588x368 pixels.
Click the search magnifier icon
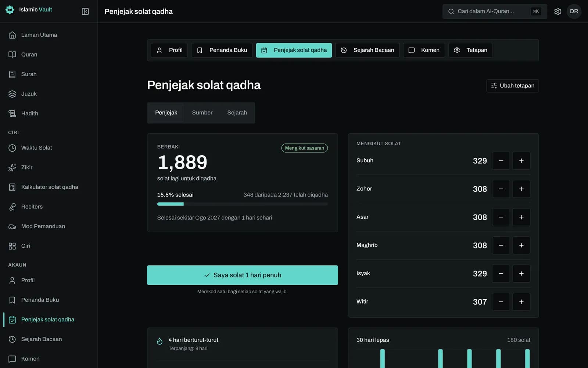click(x=451, y=11)
